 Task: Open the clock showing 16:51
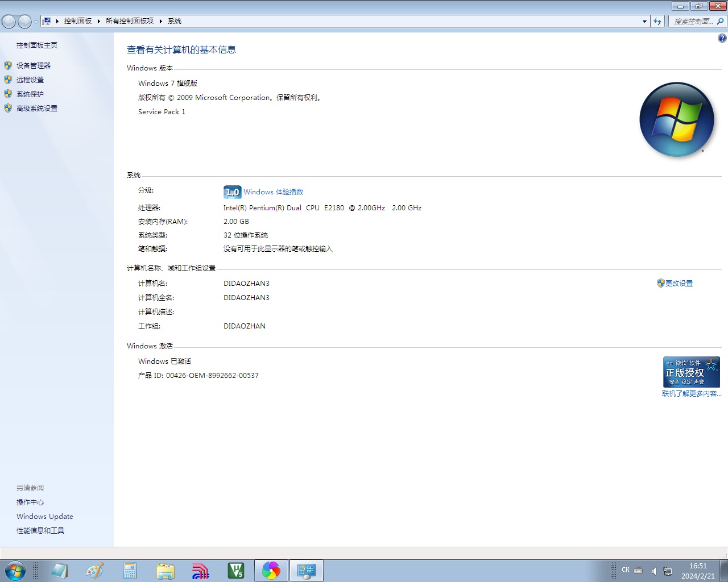click(698, 571)
